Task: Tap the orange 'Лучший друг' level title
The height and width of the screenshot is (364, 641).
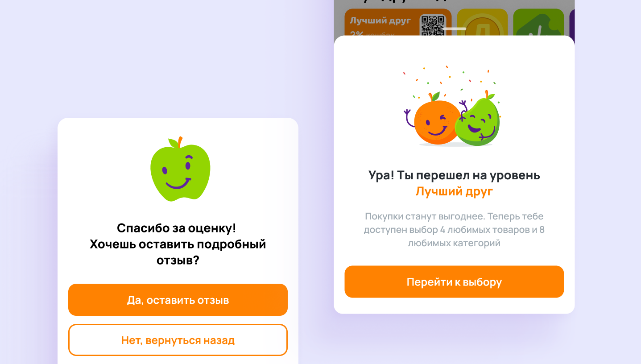Action: (454, 191)
